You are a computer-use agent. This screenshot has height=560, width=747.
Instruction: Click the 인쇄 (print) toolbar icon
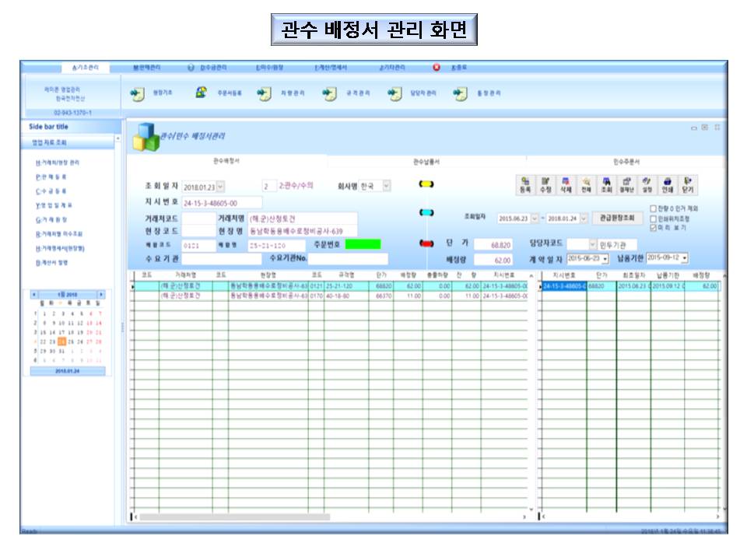click(667, 185)
